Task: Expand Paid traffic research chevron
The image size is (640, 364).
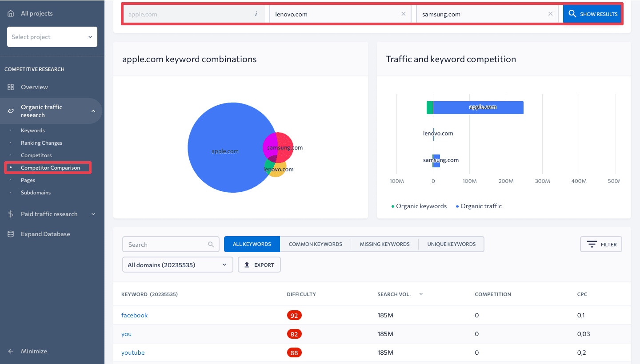Action: point(93,214)
